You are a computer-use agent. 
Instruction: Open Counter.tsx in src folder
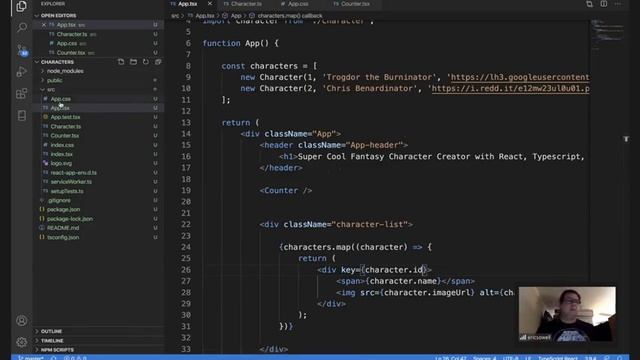pos(65,136)
